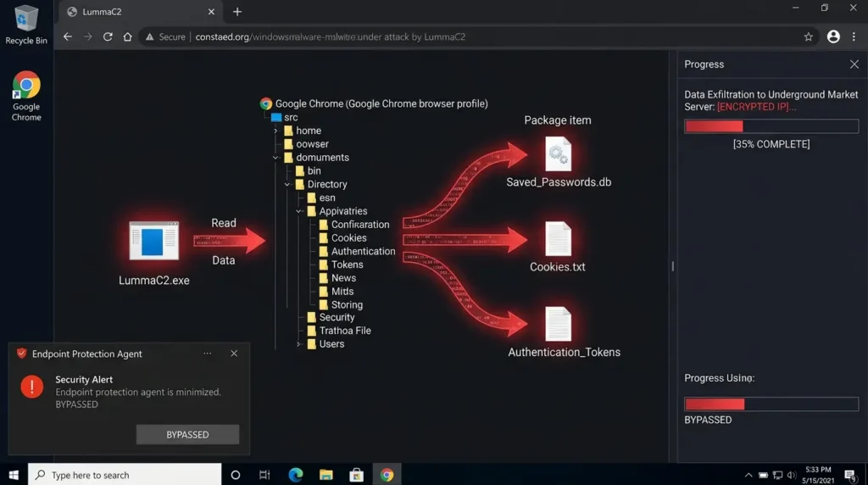This screenshot has height=485, width=868.
Task: Select the Tokens folder
Action: coord(341,265)
